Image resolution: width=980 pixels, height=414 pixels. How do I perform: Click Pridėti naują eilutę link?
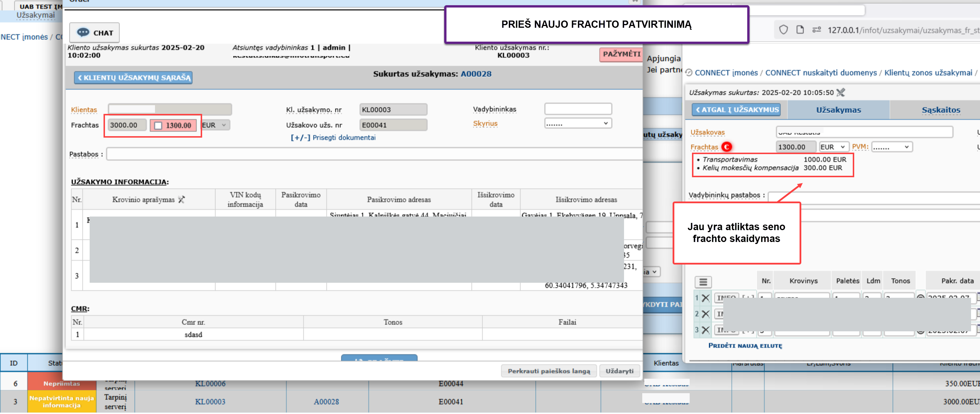point(745,345)
